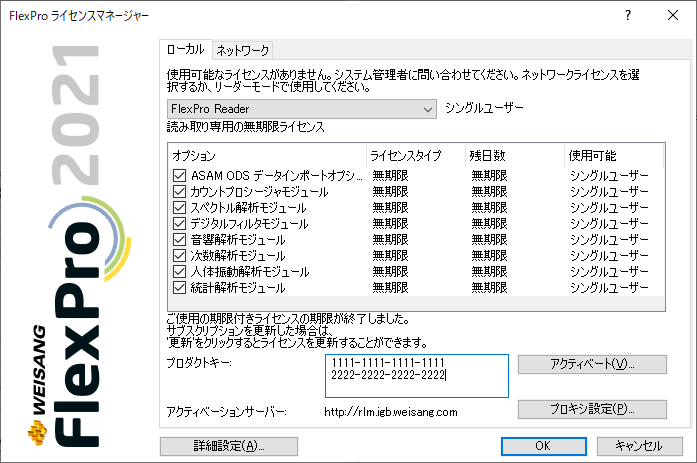The height and width of the screenshot is (463, 697).
Task: Switch to the ネットワーク tab
Action: coord(242,51)
